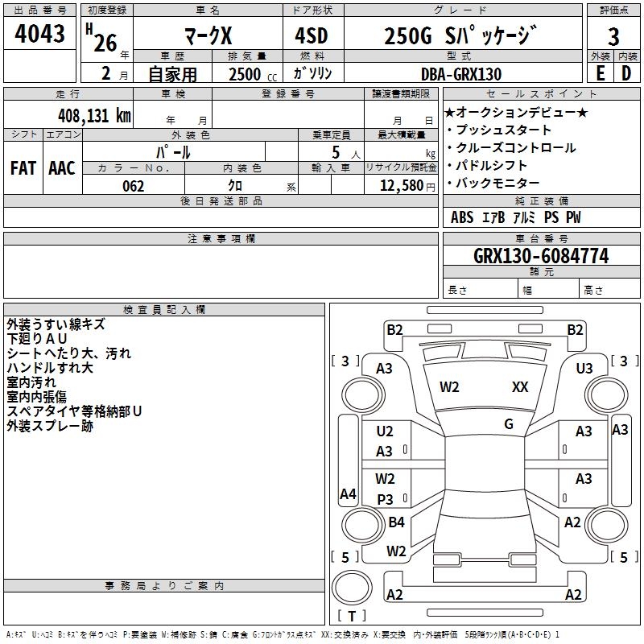
Task: Click the car name マークX
Action: (x=208, y=35)
